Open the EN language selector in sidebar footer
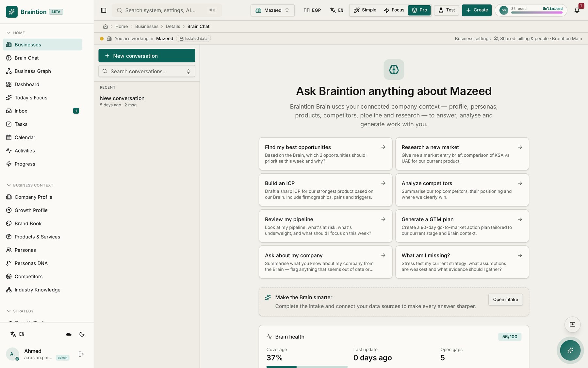 [17, 334]
